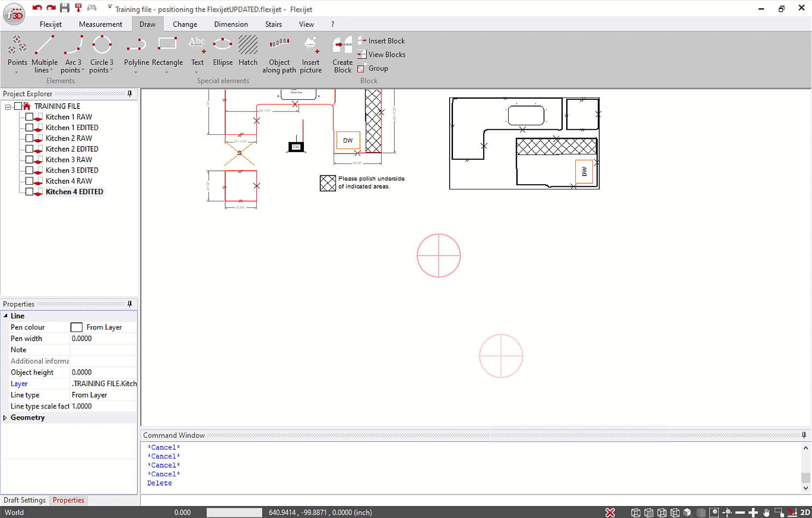Switch to 2D view in the status bar
This screenshot has width=812, height=518.
[805, 512]
